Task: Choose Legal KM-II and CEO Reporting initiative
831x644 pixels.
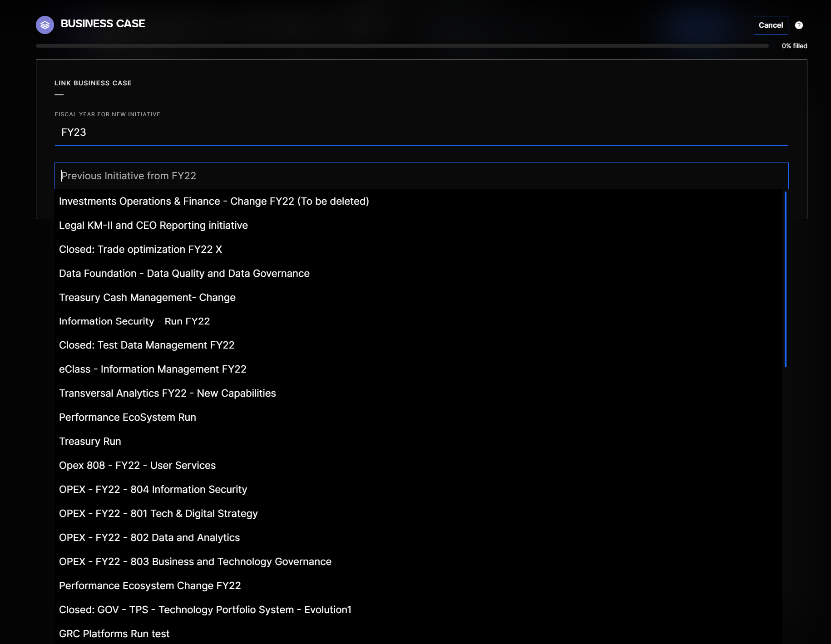Action: [x=153, y=226]
